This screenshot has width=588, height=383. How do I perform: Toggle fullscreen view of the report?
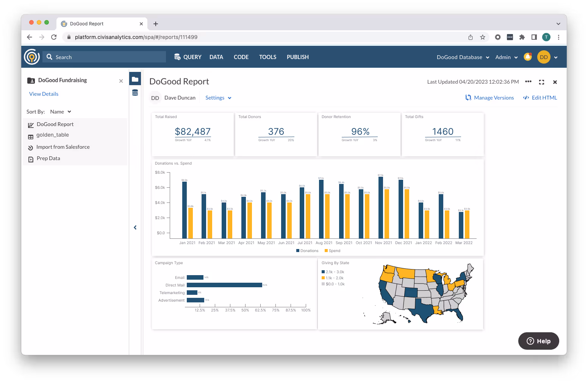tap(541, 82)
